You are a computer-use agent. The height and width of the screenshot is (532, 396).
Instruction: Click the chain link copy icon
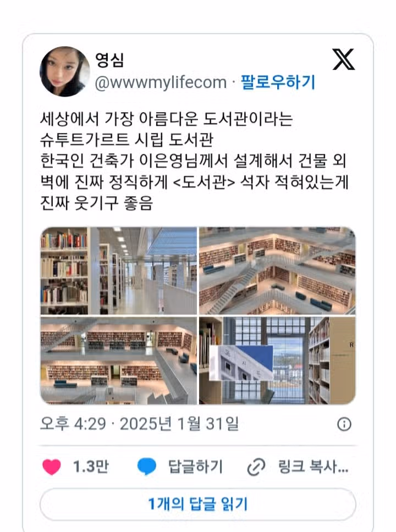[x=256, y=467]
